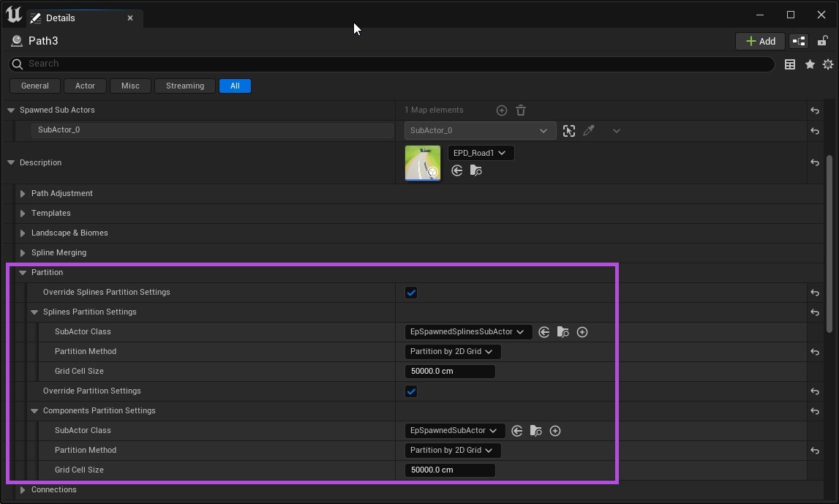This screenshot has height=504, width=839.
Task: Disable Override Partition Settings checkbox
Action: click(411, 391)
